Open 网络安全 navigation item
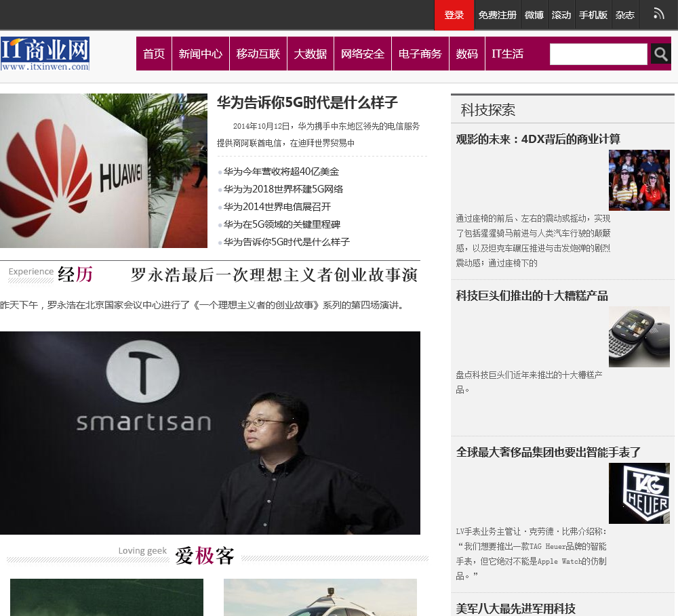Screen dimensions: 678x616 pos(363,54)
